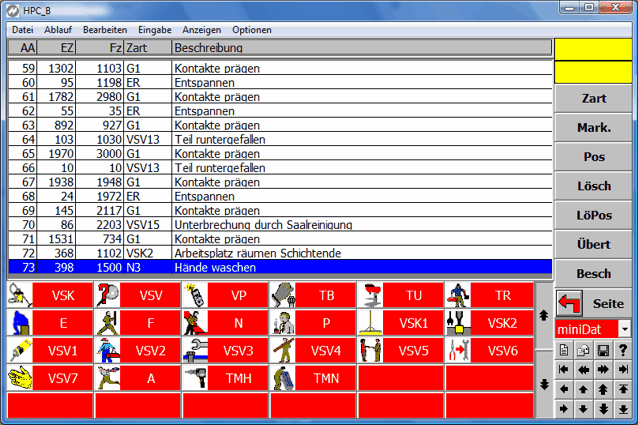Click the top yellow field
Screen dimensions: 638x425
click(595, 48)
